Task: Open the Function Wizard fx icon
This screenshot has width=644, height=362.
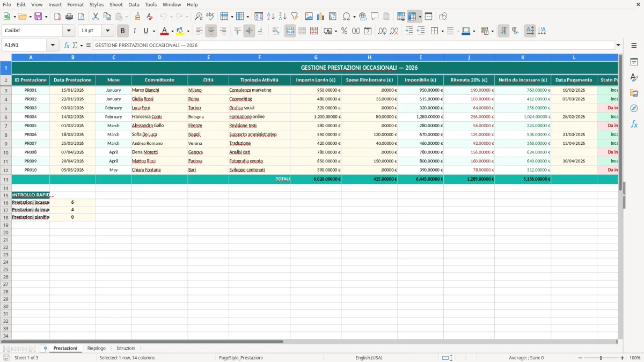Action: (67, 46)
